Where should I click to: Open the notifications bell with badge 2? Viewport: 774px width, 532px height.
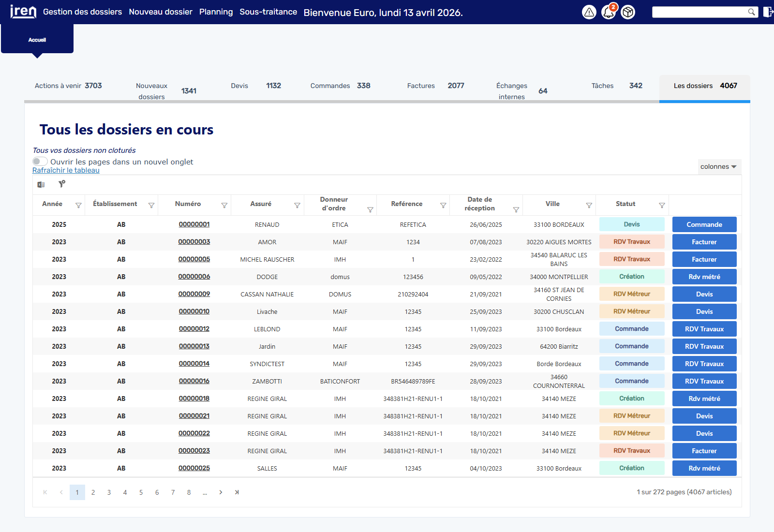[609, 12]
